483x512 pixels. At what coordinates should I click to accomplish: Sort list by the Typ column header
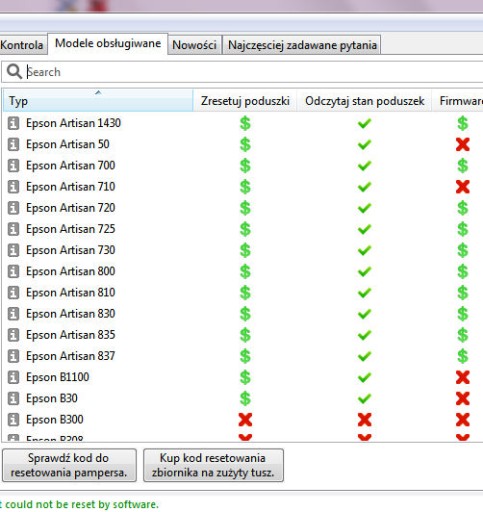98,101
